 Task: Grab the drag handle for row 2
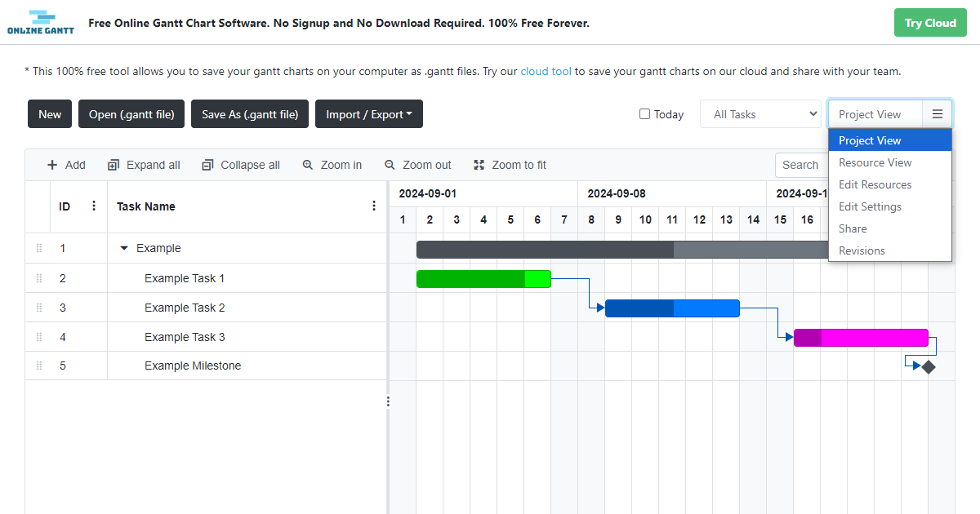pyautogui.click(x=38, y=278)
